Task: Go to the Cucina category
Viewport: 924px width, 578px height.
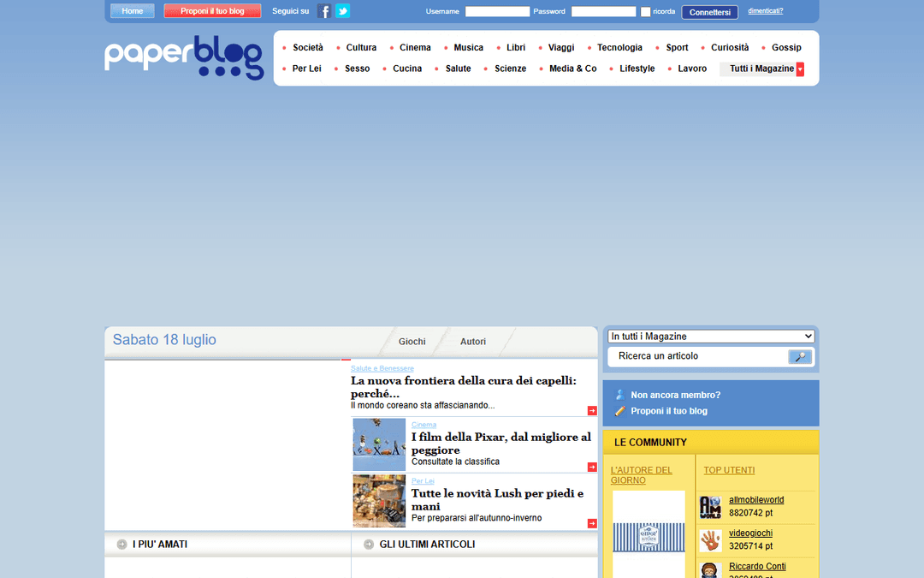Action: pos(407,69)
